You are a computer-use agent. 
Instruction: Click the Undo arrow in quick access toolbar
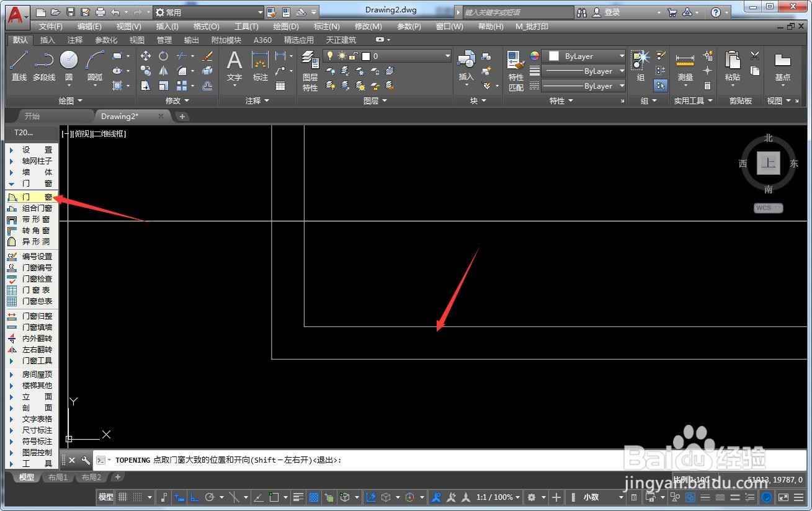coord(115,12)
